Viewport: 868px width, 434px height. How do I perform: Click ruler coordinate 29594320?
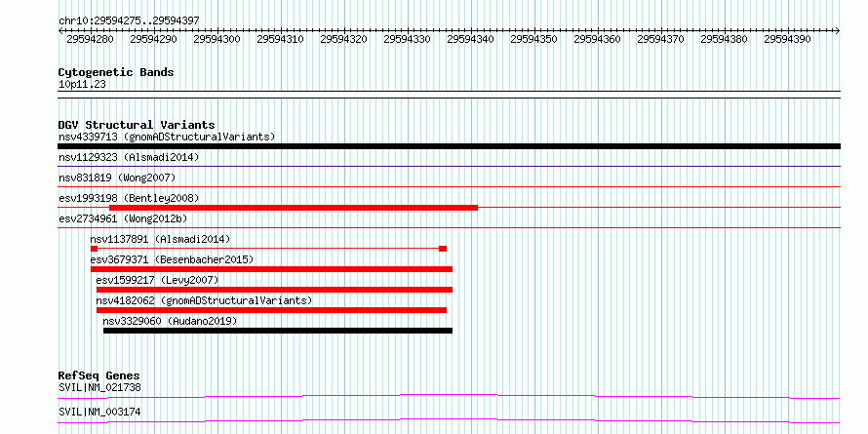[x=343, y=39]
